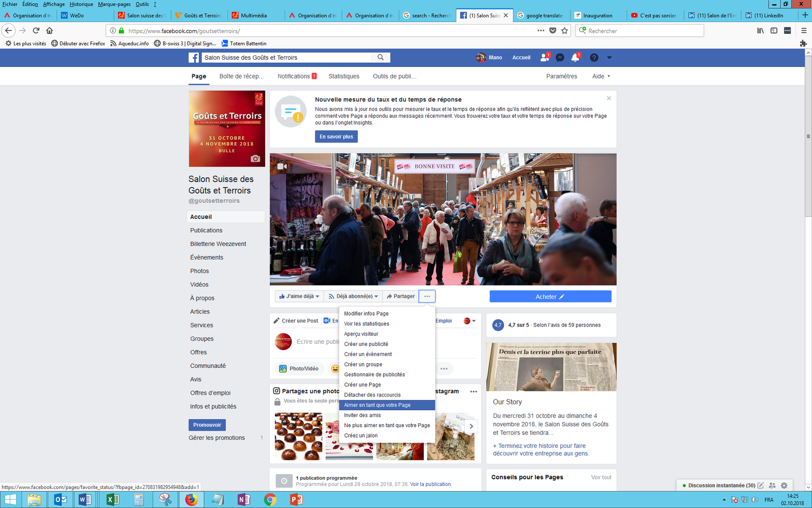Click the Firefox back arrow button
This screenshot has width=812, height=508.
8,31
